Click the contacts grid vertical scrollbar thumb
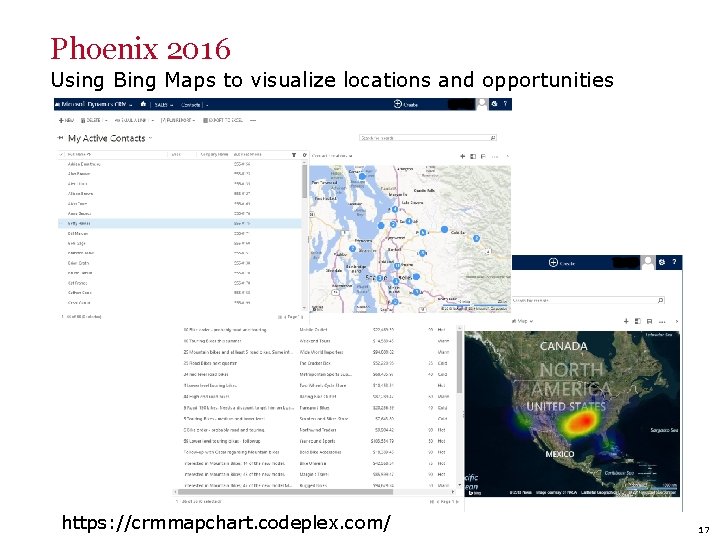 click(x=304, y=182)
